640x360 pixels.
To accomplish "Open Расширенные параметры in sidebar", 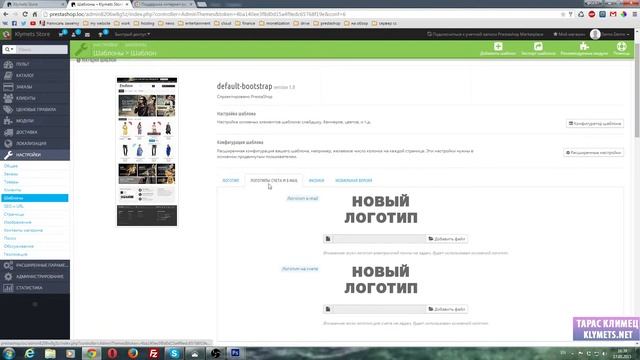I will pyautogui.click(x=35, y=265).
